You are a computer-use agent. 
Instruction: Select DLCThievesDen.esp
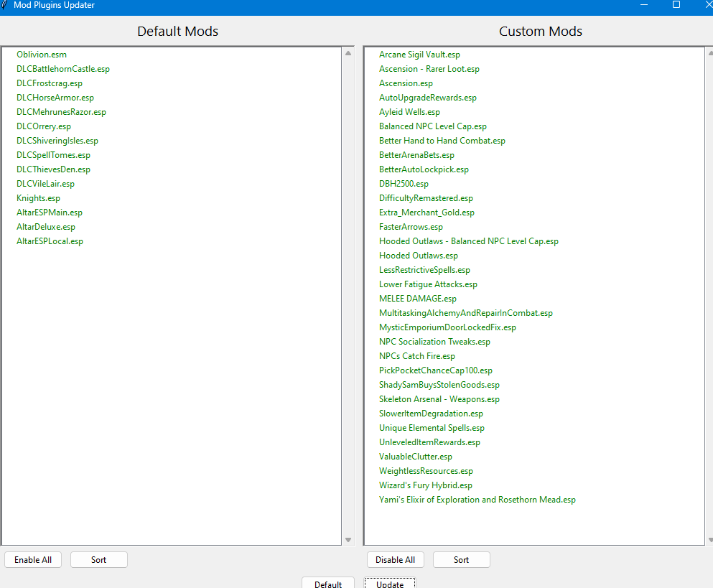point(53,169)
